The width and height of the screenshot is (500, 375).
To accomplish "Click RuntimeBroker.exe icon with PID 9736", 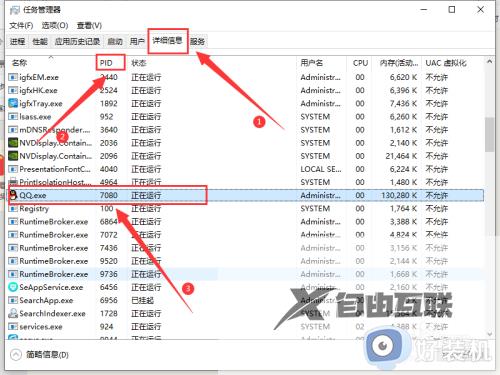I will pyautogui.click(x=13, y=274).
